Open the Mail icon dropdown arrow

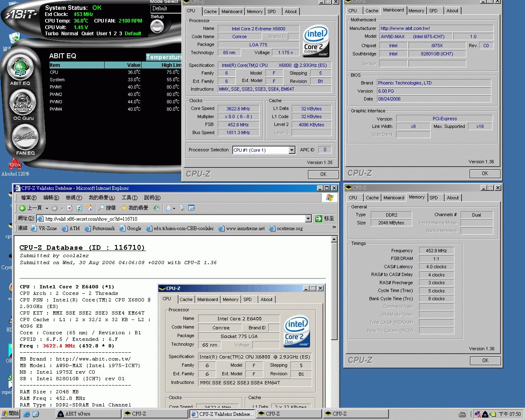coord(174,208)
